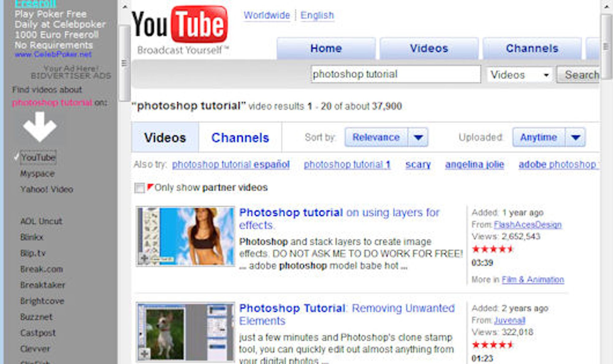Open the Worldwide region link

point(267,15)
